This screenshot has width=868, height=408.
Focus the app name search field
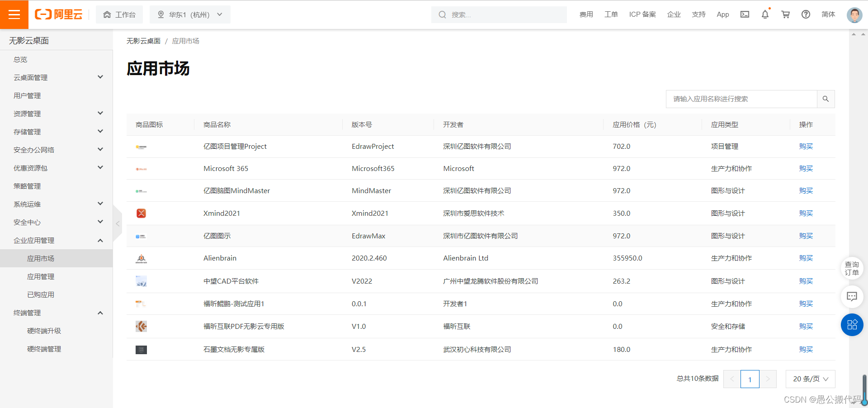[741, 99]
